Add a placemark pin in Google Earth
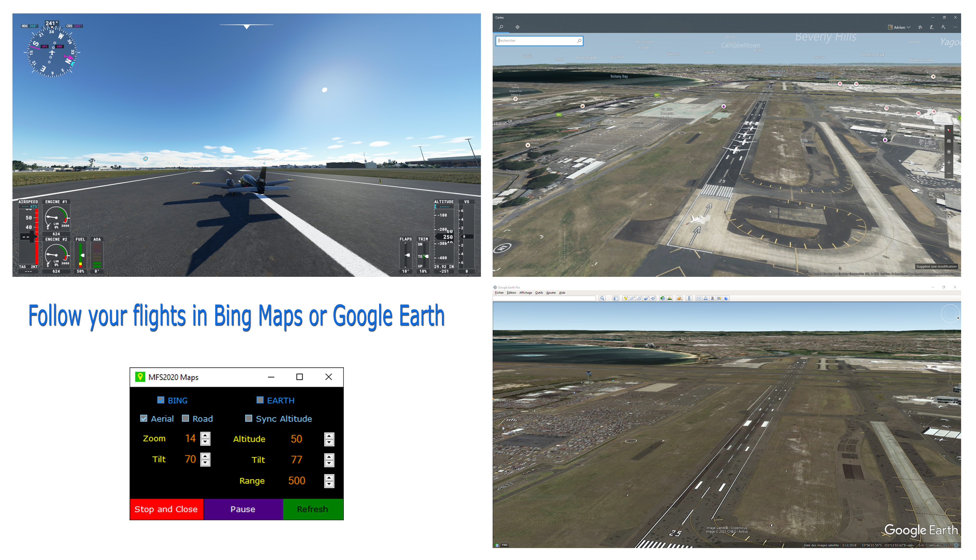This screenshot has height=560, width=976. coord(626,299)
